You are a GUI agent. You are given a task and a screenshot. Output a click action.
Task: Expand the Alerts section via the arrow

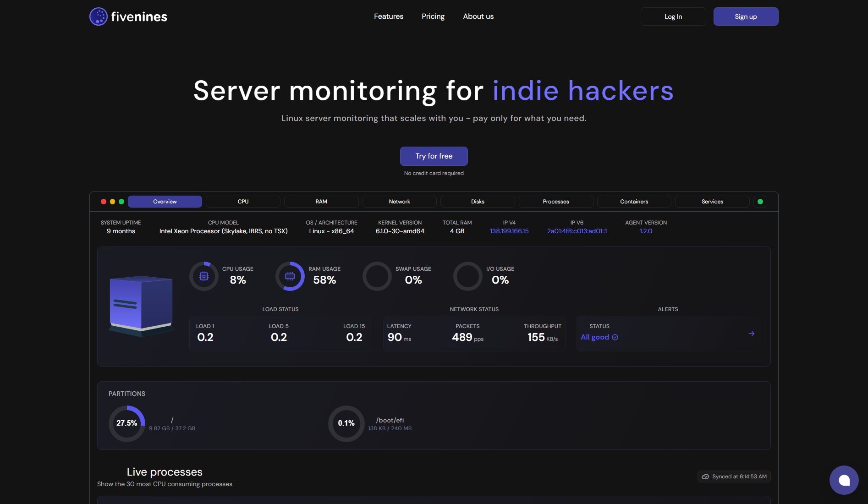tap(752, 334)
